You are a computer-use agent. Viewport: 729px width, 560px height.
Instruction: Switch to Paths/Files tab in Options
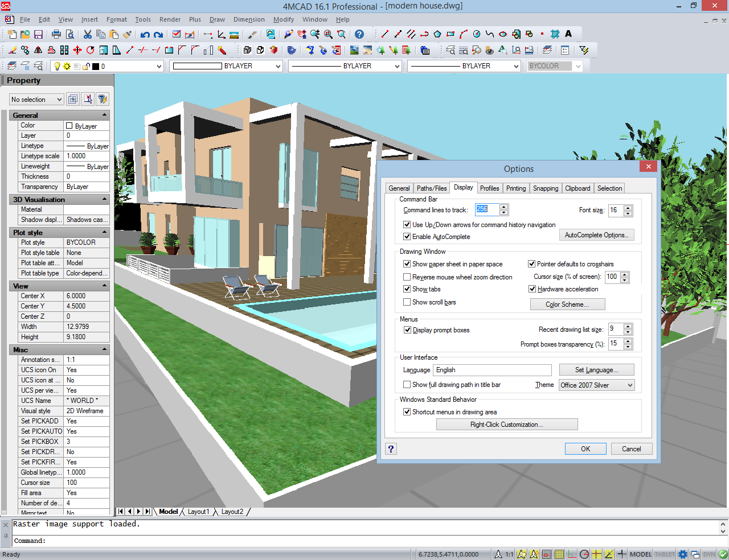(x=432, y=188)
